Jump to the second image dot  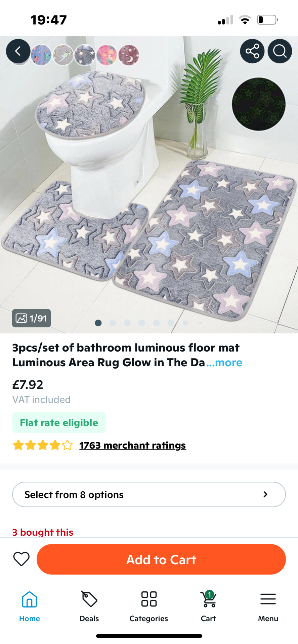(113, 323)
